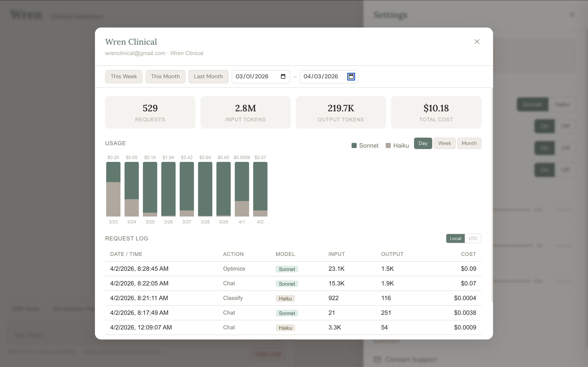
Task: Click the Haiku badge on the Classify row
Action: (285, 298)
